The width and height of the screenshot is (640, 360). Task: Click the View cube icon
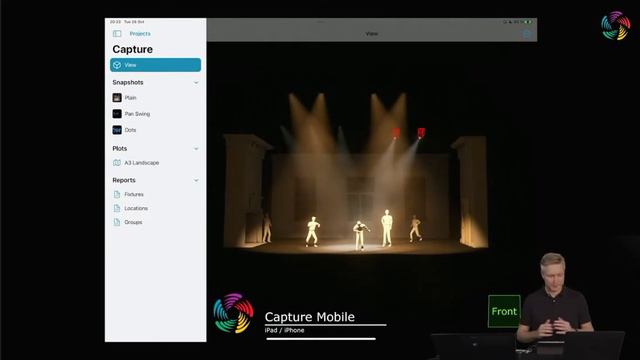[117, 65]
